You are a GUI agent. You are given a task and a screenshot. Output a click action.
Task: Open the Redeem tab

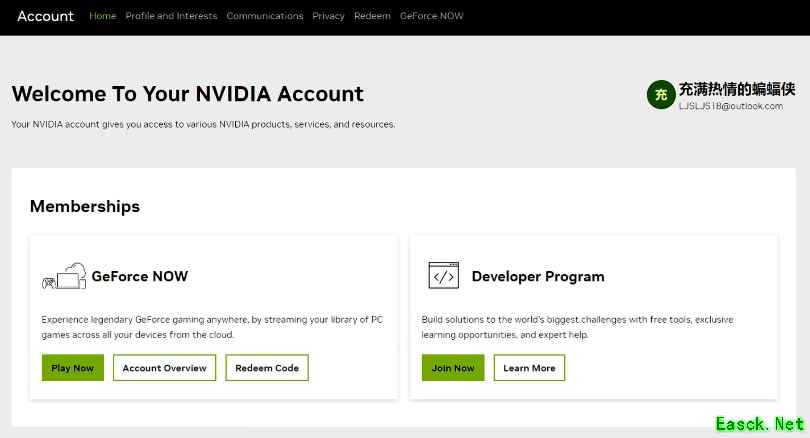[372, 16]
